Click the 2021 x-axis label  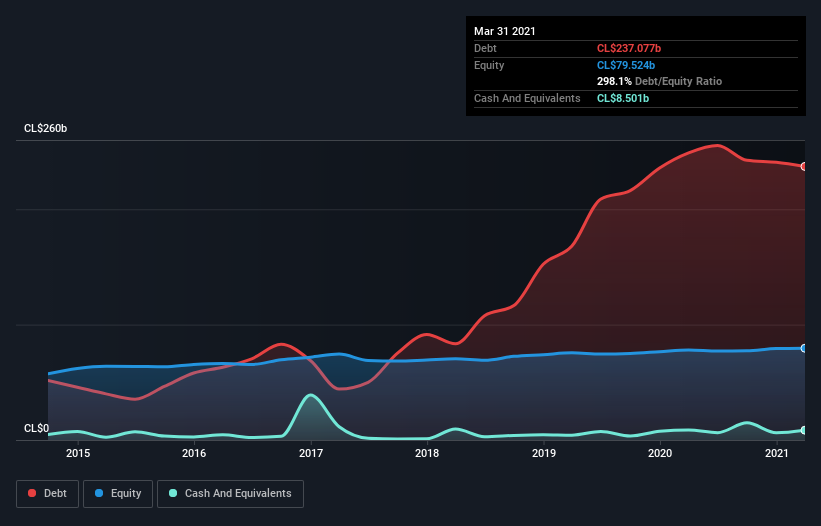[x=777, y=453]
